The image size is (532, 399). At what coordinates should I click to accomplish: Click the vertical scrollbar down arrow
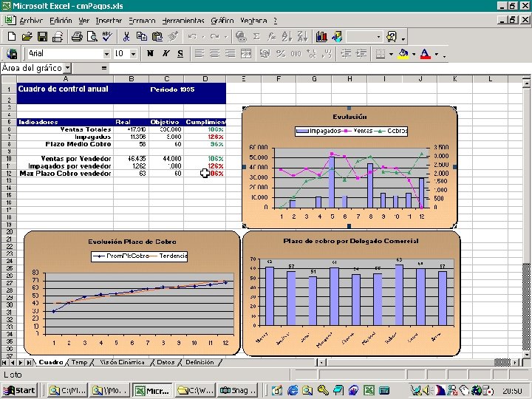click(x=526, y=355)
